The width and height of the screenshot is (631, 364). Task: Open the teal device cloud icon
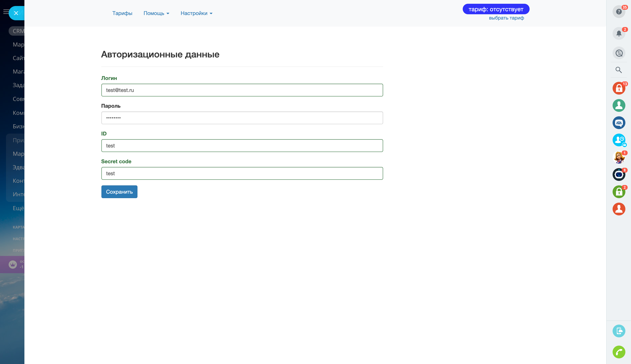618,331
